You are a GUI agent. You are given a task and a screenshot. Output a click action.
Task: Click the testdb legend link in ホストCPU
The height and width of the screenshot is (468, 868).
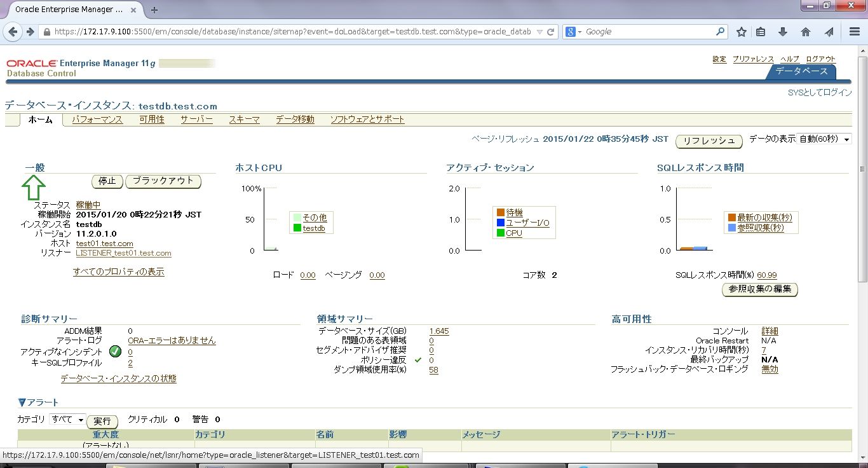tap(314, 228)
